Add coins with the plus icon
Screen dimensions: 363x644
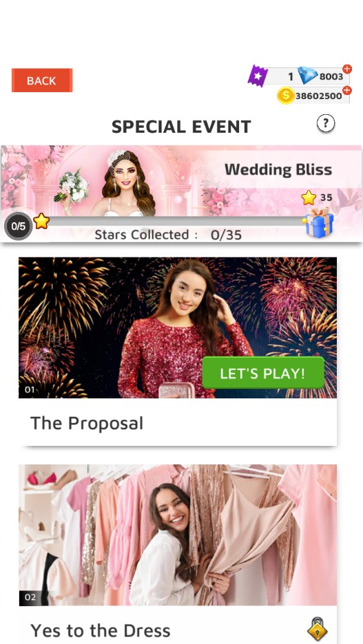coord(347,90)
